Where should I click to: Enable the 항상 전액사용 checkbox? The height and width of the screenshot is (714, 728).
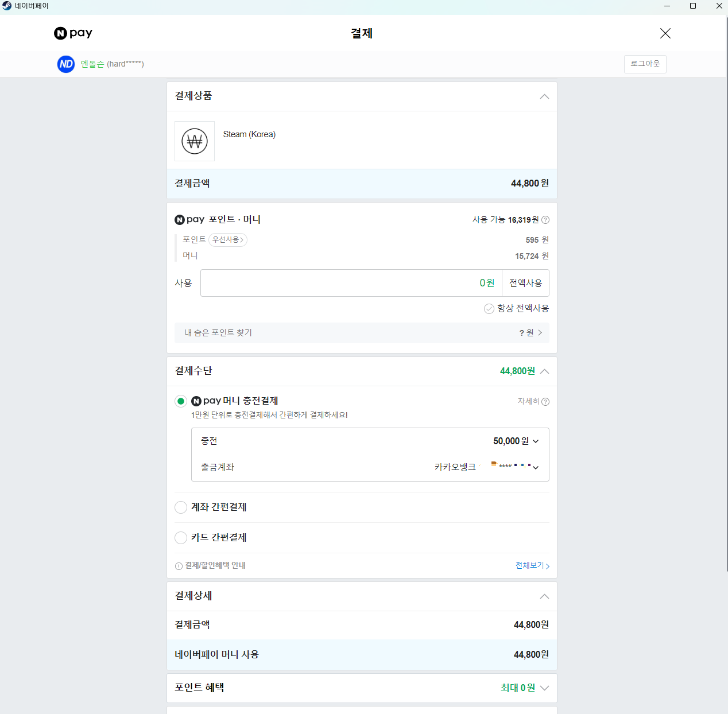[489, 309]
